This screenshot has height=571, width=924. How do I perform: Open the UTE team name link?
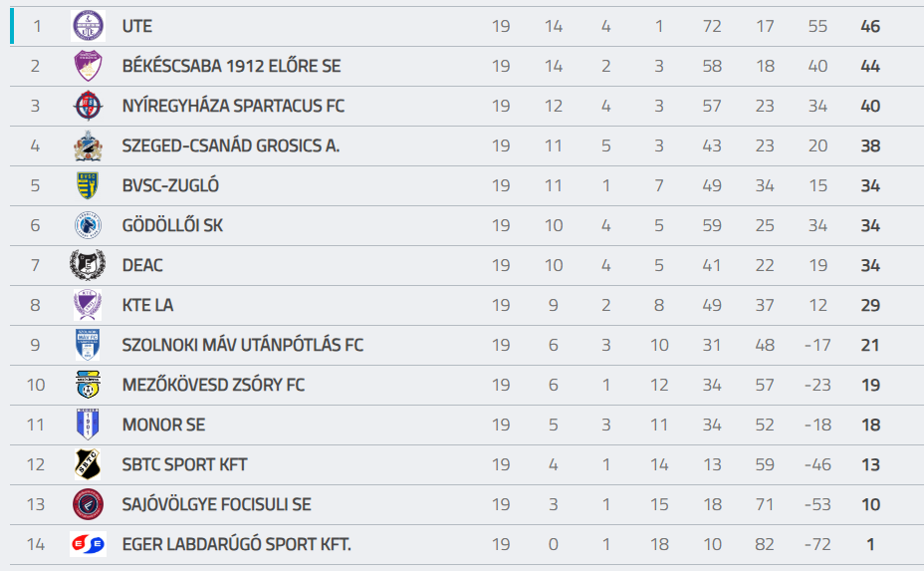point(137,26)
